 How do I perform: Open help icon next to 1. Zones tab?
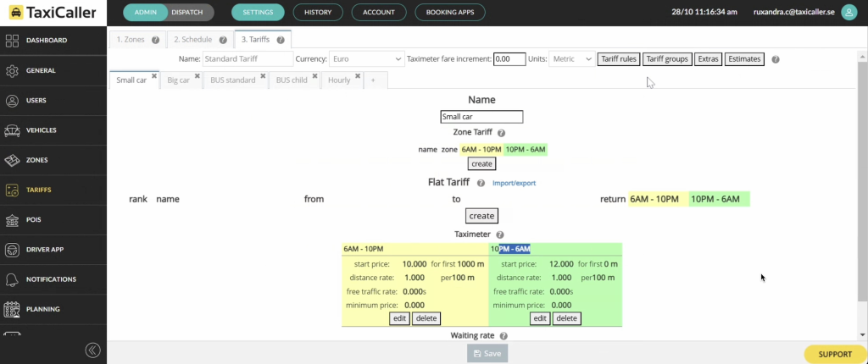click(156, 40)
